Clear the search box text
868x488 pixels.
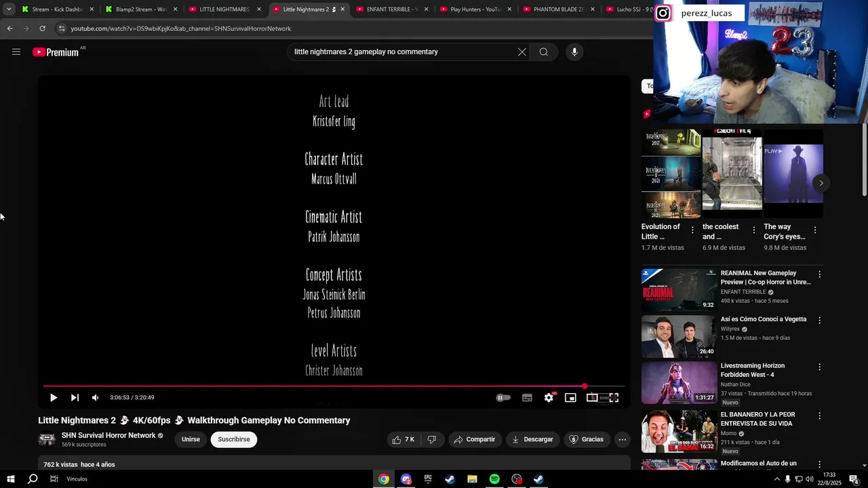522,52
